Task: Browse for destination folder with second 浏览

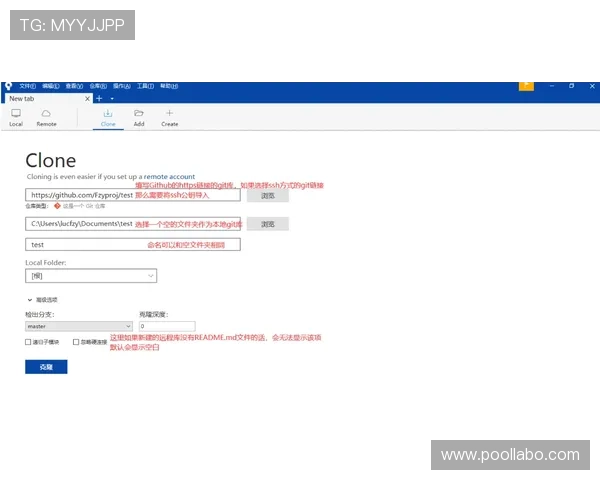Action: point(267,224)
